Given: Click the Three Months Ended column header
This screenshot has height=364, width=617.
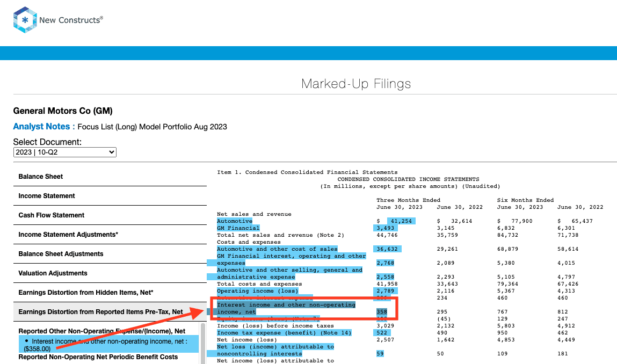Looking at the screenshot, I should pos(409,200).
